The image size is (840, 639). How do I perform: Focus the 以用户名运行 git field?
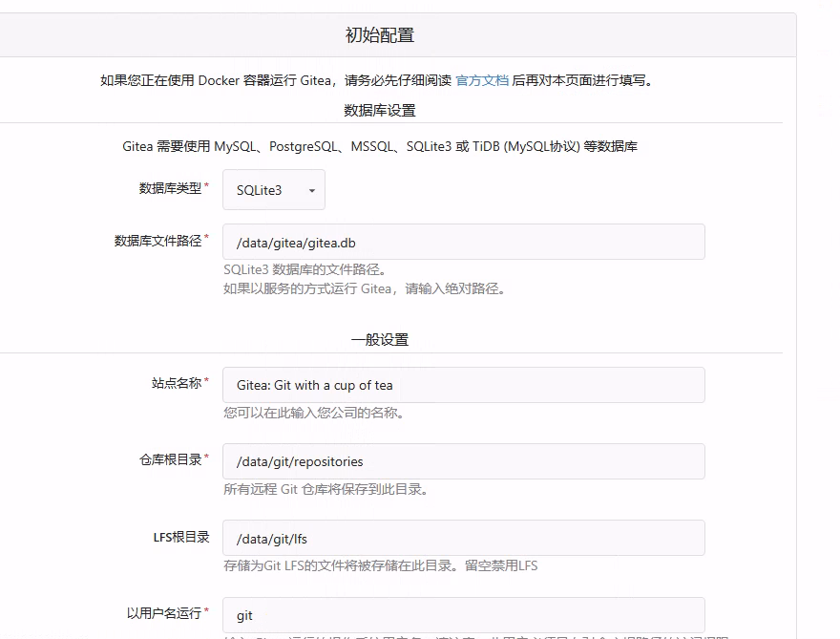click(x=463, y=615)
